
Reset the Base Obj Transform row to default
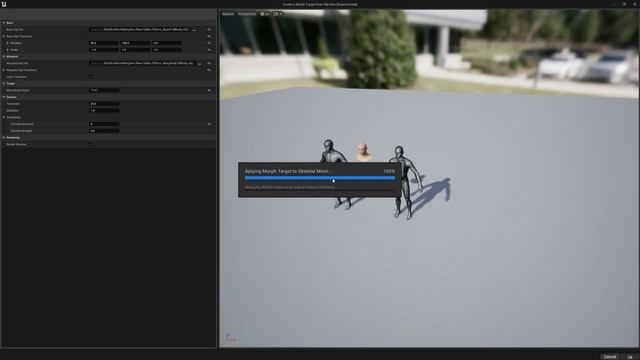(x=209, y=36)
